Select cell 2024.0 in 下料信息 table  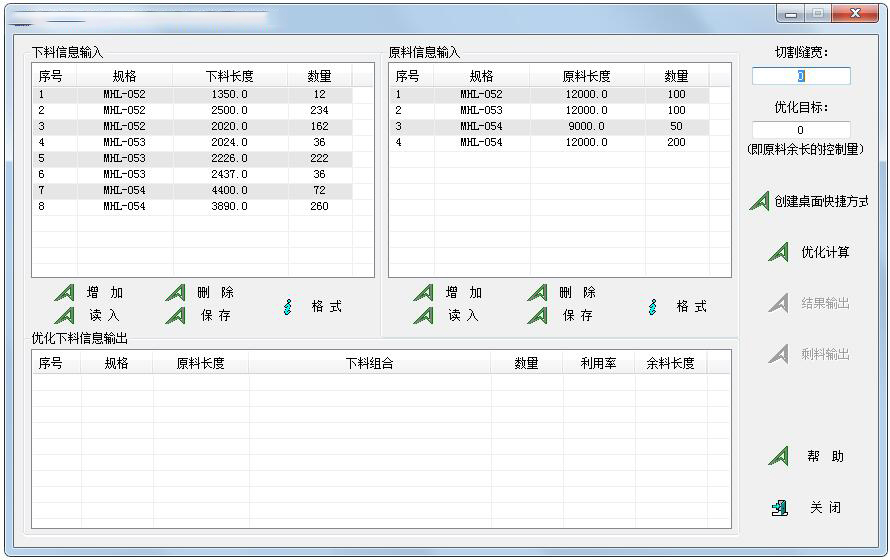(x=229, y=142)
